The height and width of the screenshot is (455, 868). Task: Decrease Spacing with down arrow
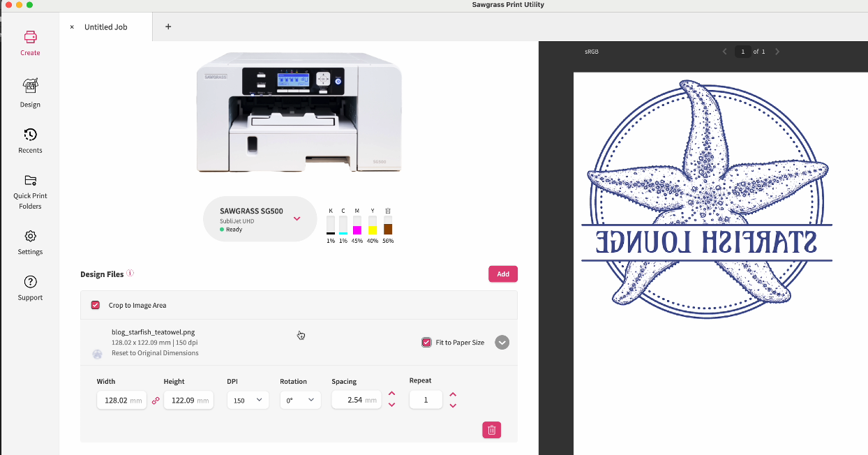(x=391, y=405)
